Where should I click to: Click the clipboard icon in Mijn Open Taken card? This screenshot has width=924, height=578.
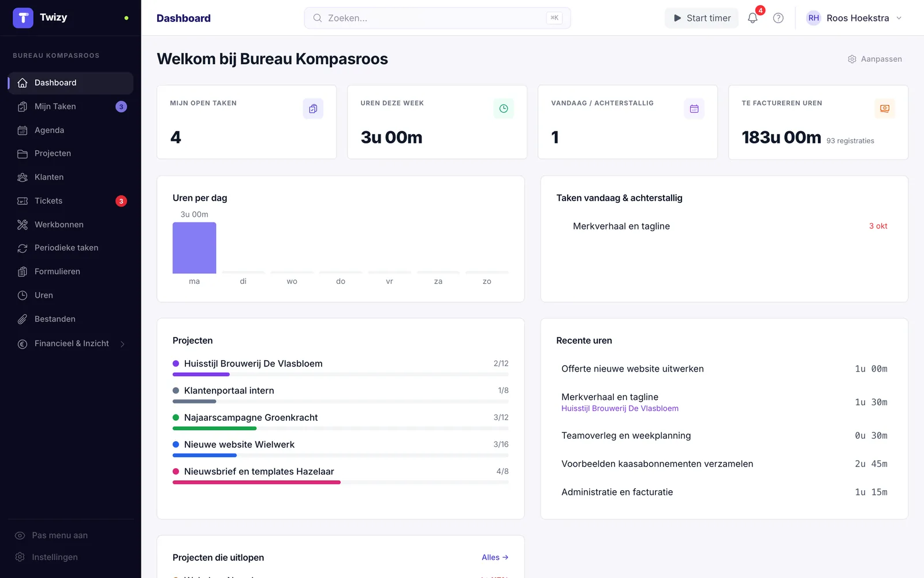click(313, 109)
